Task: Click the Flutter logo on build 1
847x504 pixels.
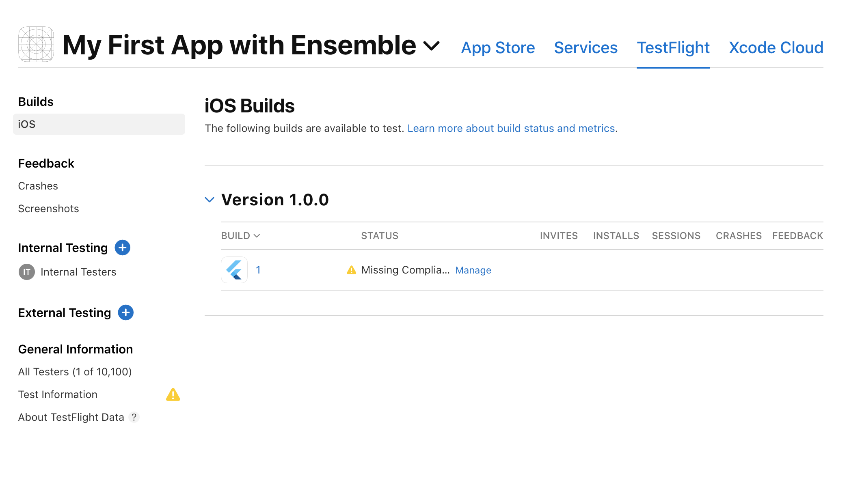Action: click(x=234, y=269)
